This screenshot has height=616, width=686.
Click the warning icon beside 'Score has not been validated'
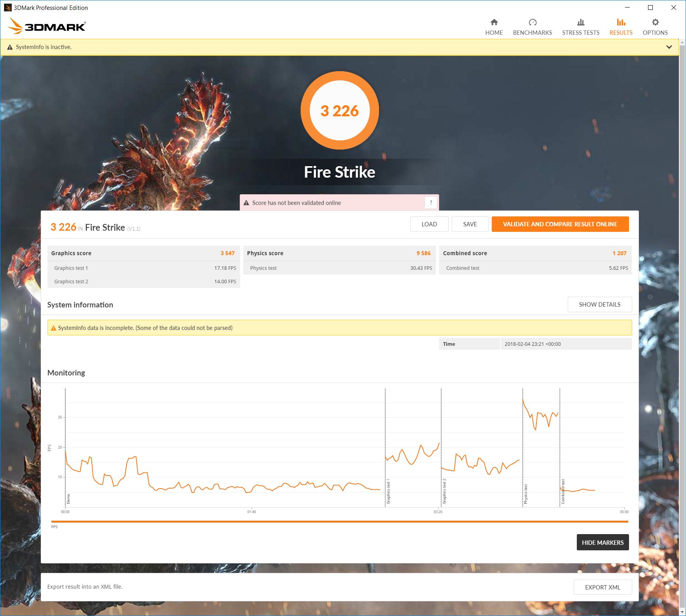pos(246,203)
